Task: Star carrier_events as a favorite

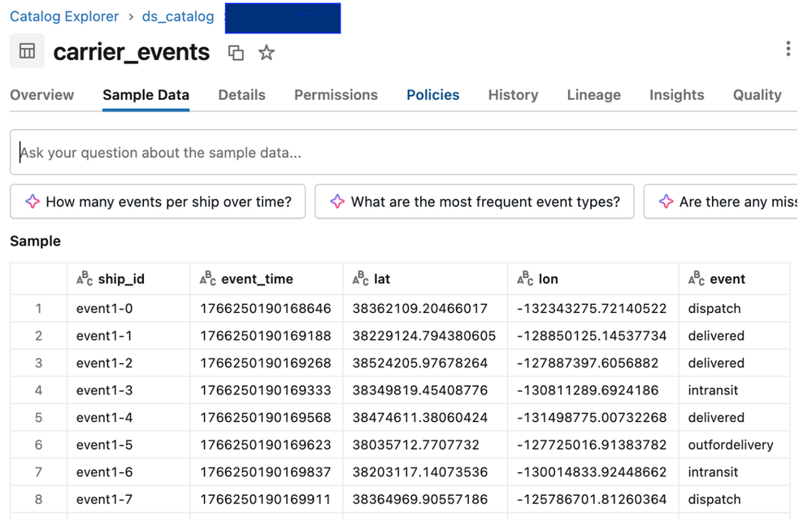Action: point(267,53)
